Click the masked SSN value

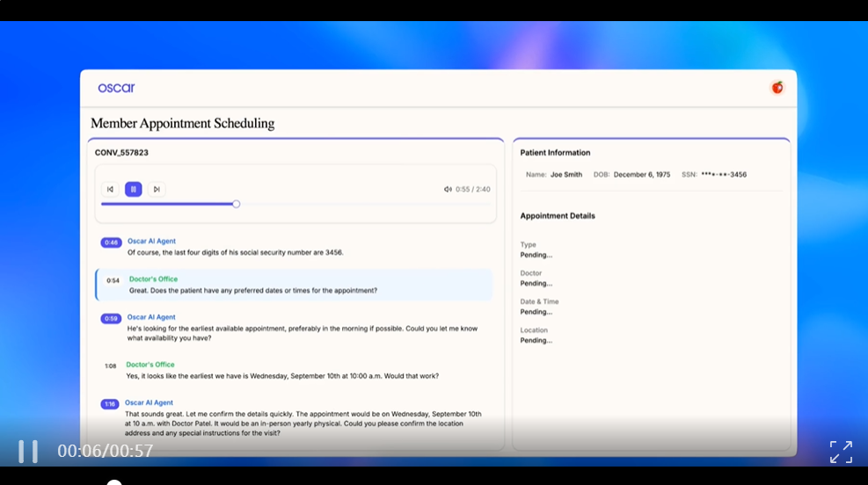[724, 175]
